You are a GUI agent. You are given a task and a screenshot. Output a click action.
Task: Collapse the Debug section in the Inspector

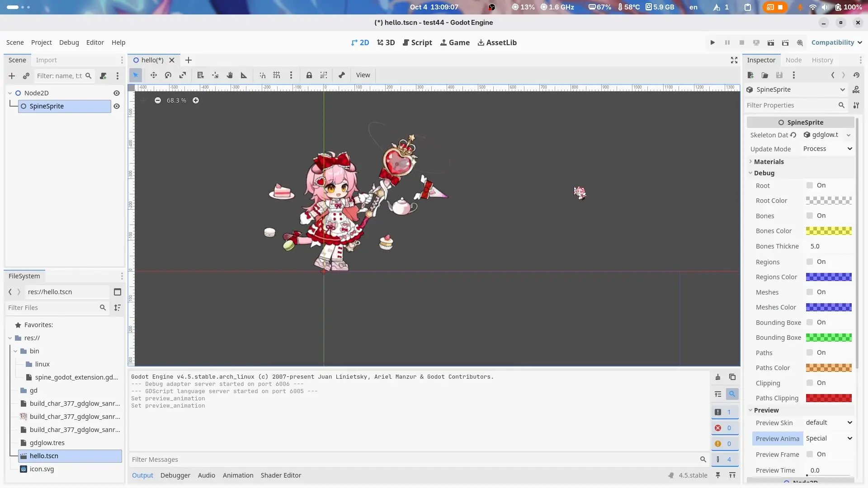tap(764, 173)
